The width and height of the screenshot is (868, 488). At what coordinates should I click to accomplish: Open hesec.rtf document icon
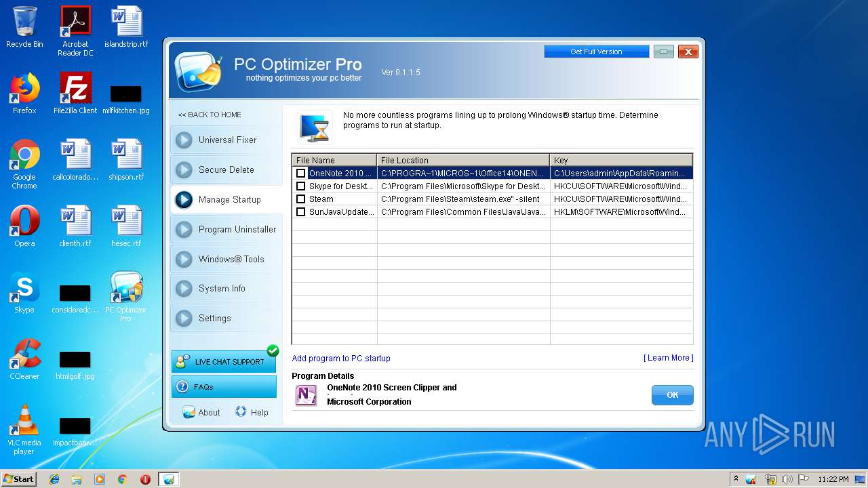click(x=126, y=226)
